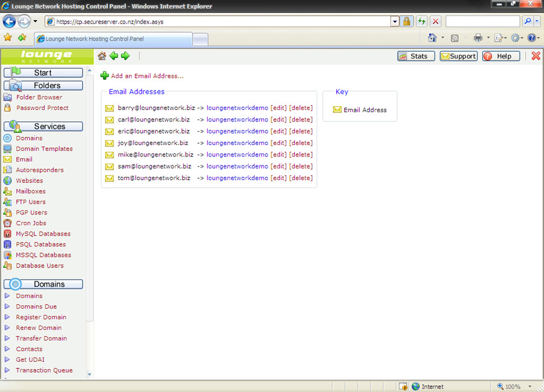Click in the browser search box
Image resolution: width=544 pixels, height=392 pixels.
click(x=482, y=22)
